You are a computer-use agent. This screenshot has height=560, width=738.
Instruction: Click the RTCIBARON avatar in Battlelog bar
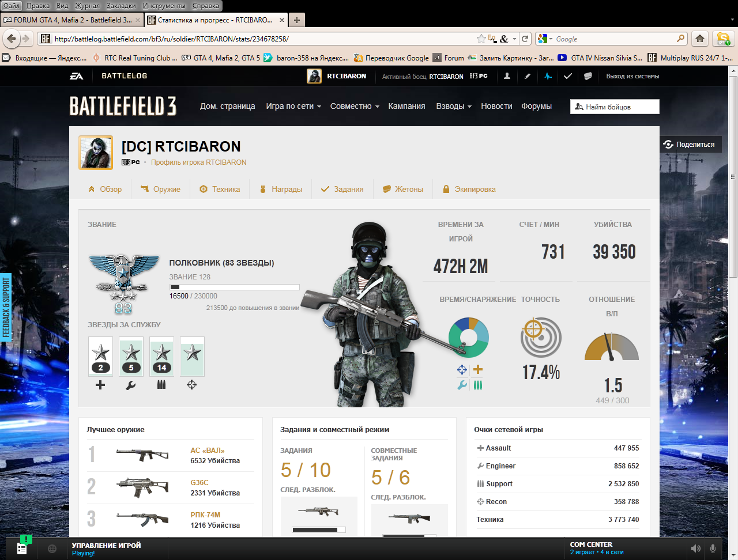click(x=314, y=76)
